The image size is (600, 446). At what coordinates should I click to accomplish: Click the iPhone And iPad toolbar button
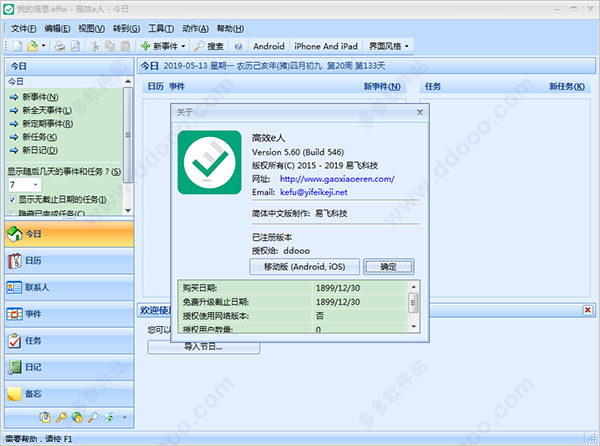[x=326, y=46]
